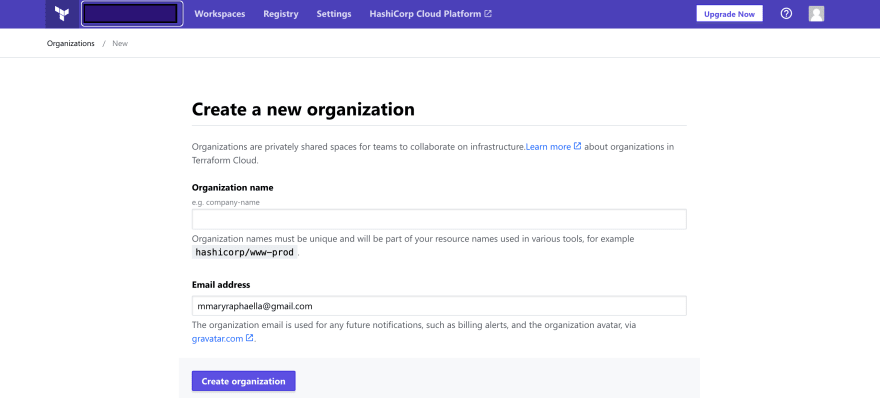This screenshot has height=398, width=880.
Task: Click the Organization name label
Action: point(232,187)
